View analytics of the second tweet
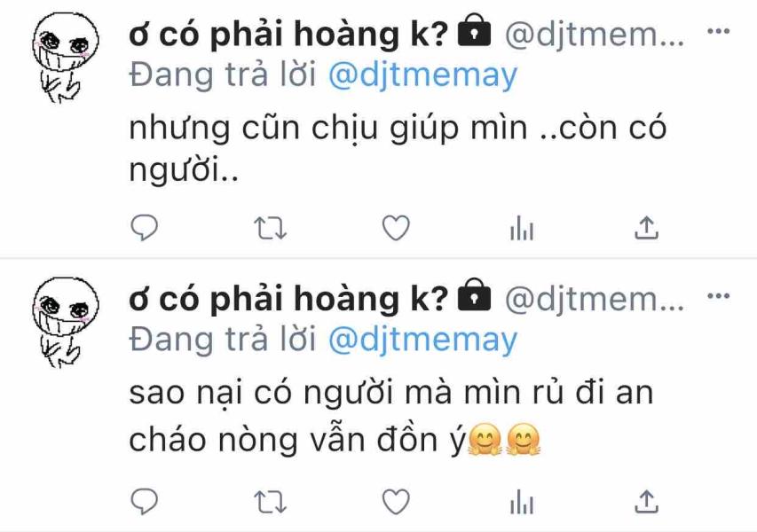Image resolution: width=757 pixels, height=532 pixels. point(522,502)
